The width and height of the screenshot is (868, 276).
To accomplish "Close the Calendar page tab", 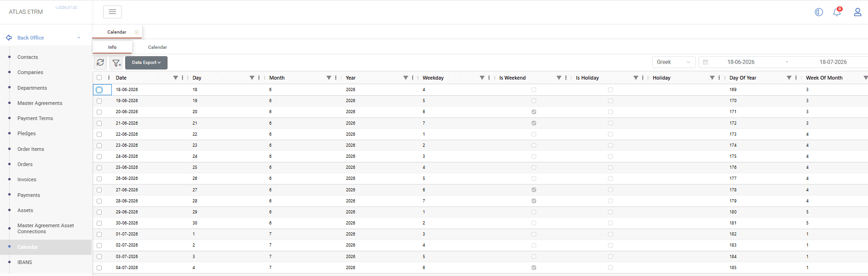I will point(137,32).
